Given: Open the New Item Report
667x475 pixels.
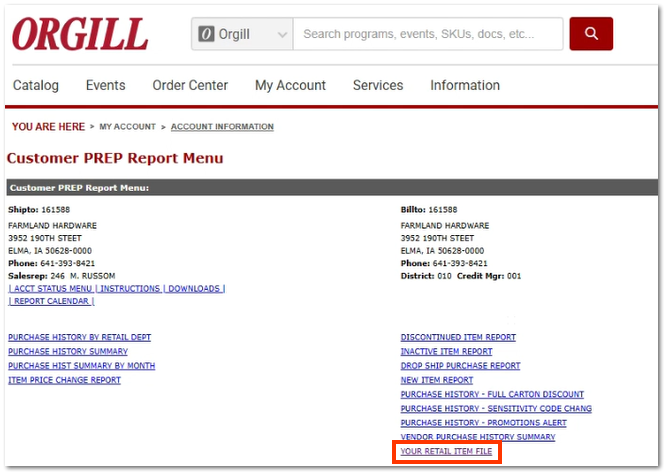Looking at the screenshot, I should 436,380.
